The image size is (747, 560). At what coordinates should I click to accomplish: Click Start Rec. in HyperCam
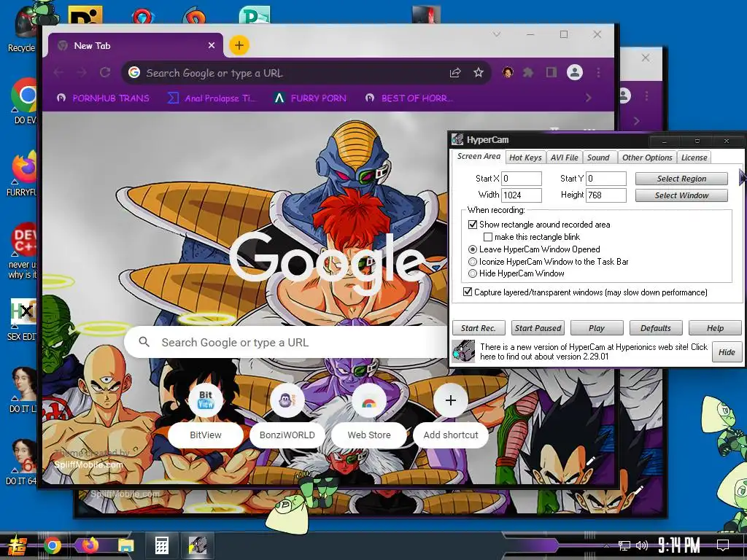479,328
